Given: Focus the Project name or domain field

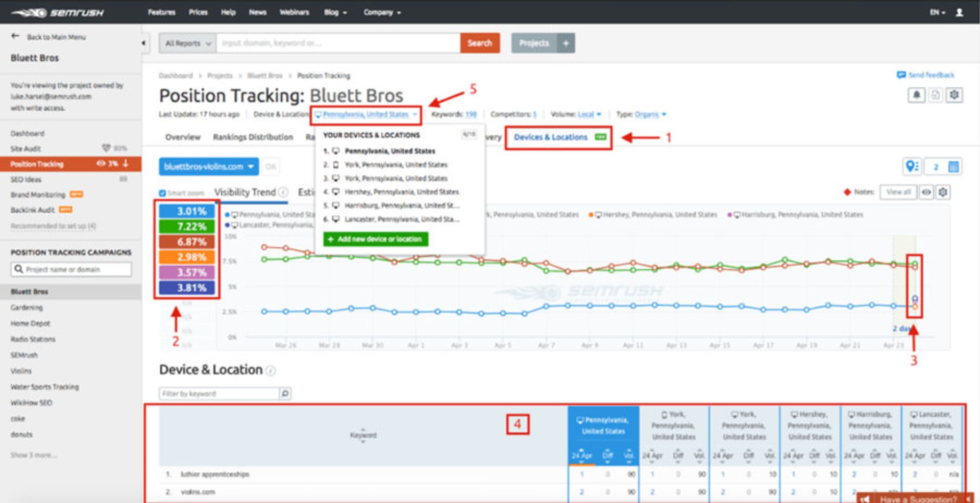Looking at the screenshot, I should 71,269.
